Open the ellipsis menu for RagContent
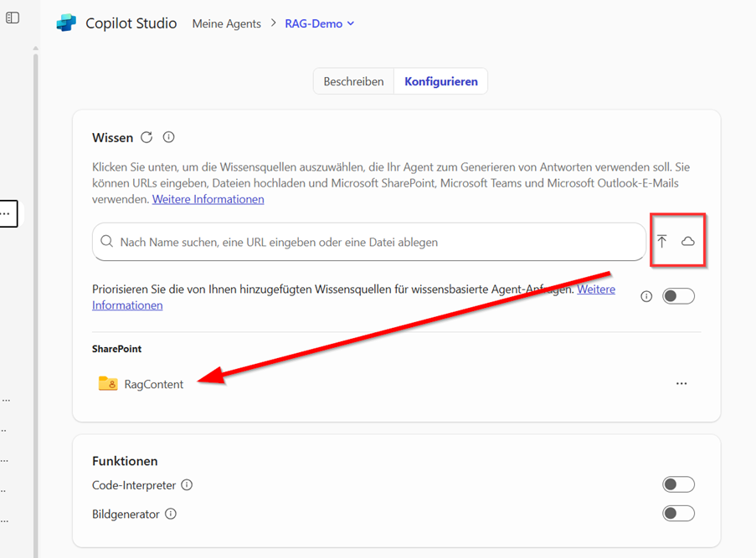 pyautogui.click(x=681, y=383)
